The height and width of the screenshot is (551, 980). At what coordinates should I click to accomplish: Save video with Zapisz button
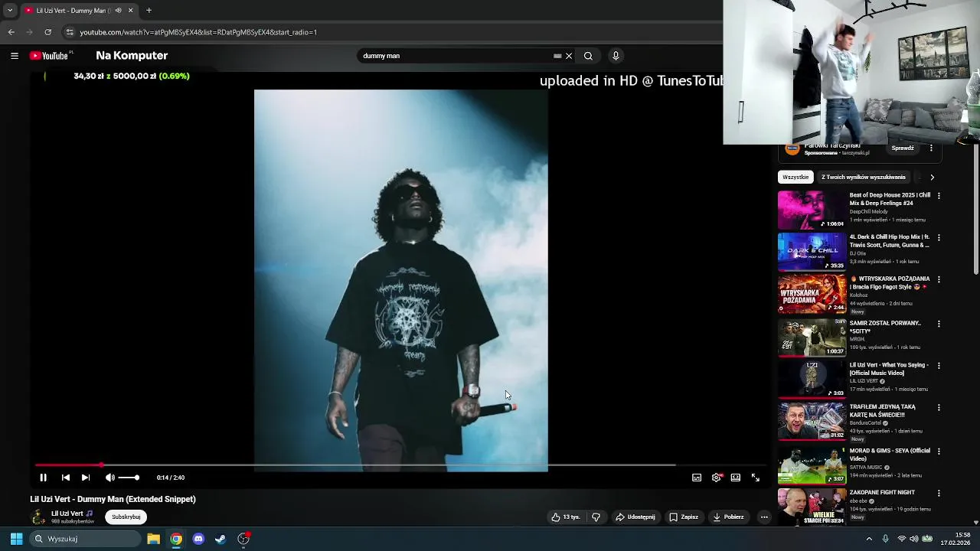[x=684, y=517]
